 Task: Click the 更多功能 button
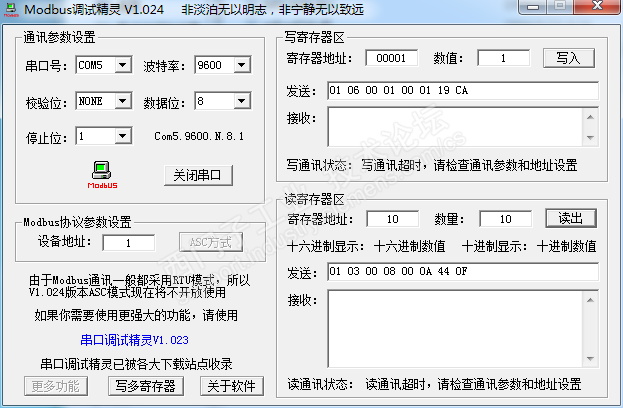pyautogui.click(x=56, y=386)
